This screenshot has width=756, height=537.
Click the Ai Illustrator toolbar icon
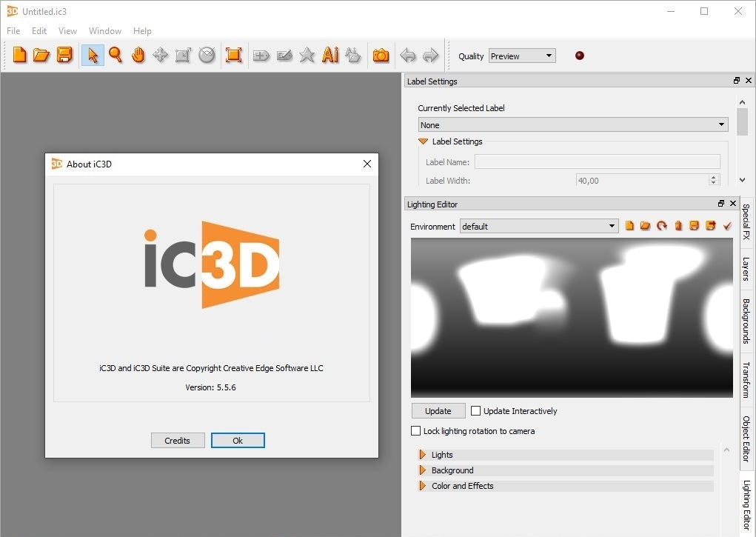330,55
